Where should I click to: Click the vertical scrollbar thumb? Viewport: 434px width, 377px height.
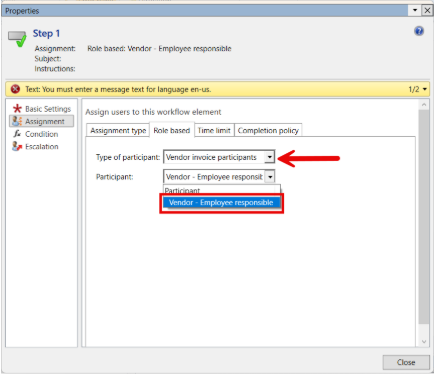(x=424, y=217)
